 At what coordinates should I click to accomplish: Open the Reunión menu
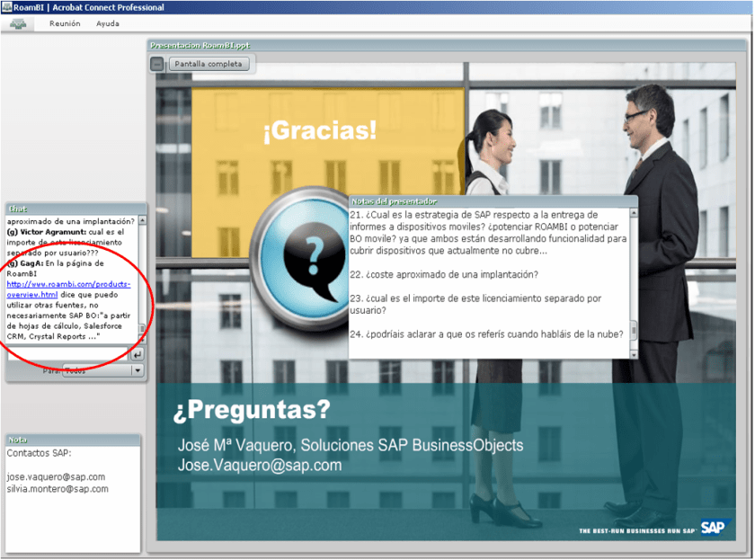click(65, 23)
